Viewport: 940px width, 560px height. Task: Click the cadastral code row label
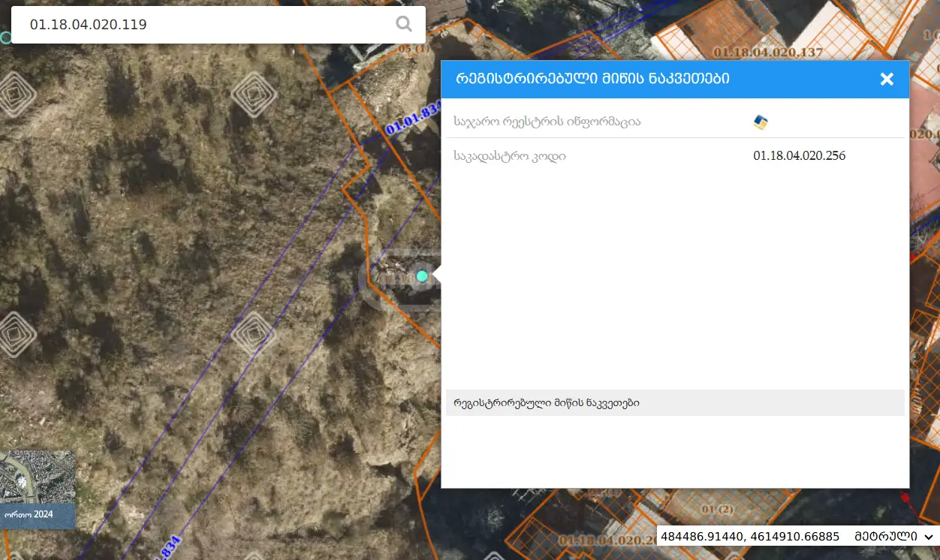[x=510, y=156]
